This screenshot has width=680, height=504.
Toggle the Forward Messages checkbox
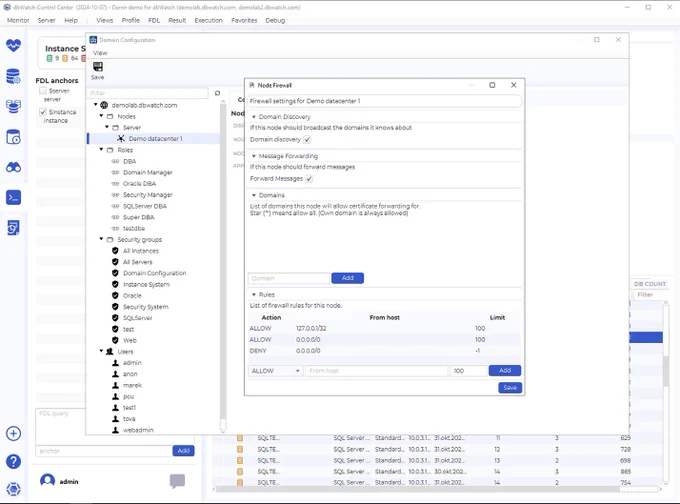(309, 179)
